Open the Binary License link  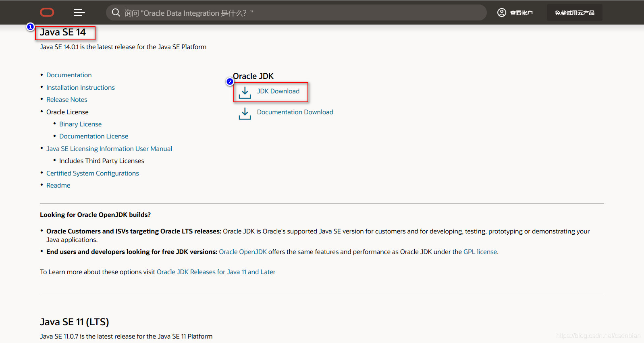pos(80,124)
